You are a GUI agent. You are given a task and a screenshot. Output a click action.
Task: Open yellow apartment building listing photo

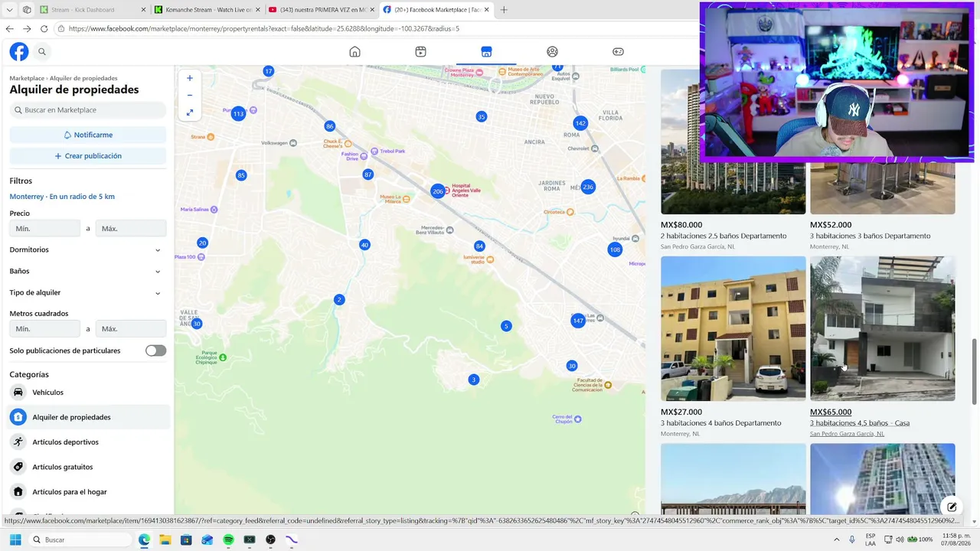click(x=733, y=328)
